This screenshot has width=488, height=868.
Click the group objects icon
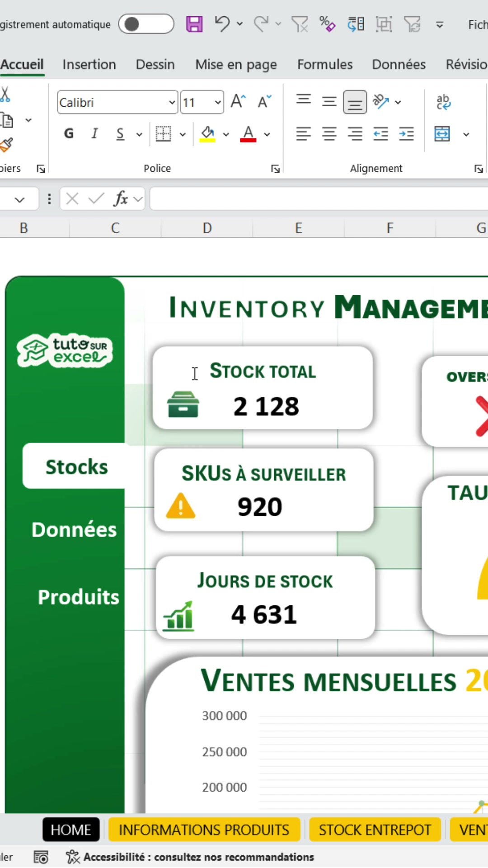pos(384,24)
